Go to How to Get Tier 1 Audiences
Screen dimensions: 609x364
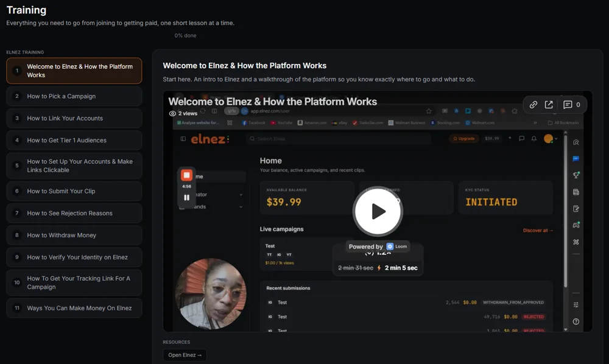74,141
